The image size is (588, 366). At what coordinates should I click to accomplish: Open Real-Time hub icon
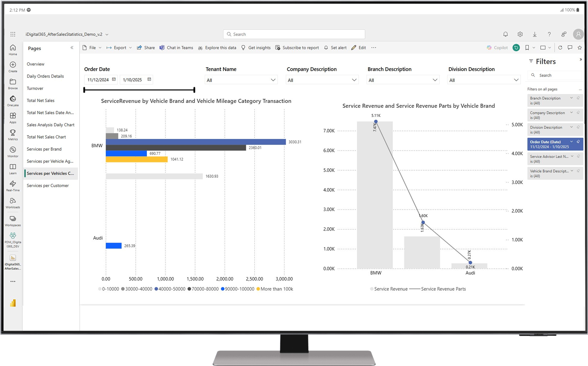[13, 184]
